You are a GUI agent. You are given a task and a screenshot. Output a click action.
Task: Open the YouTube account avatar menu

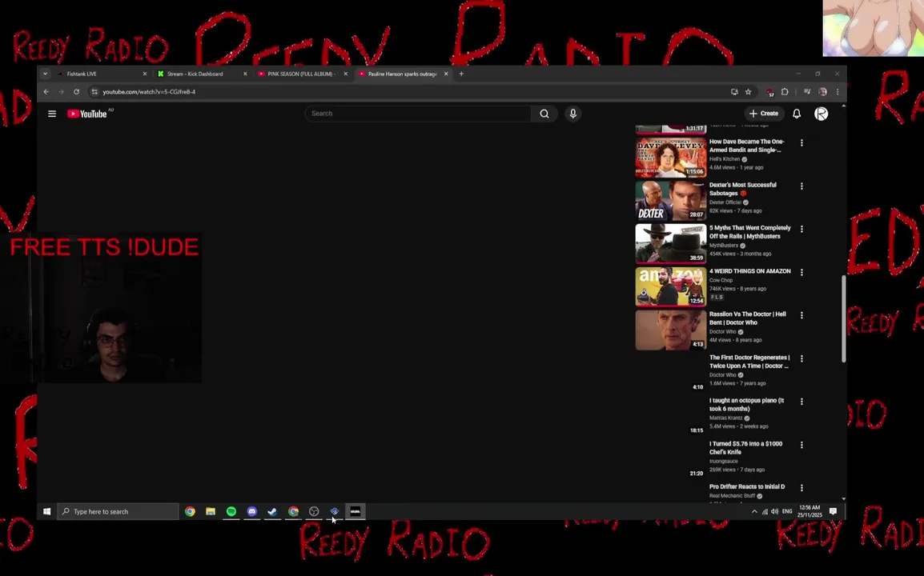tap(821, 114)
